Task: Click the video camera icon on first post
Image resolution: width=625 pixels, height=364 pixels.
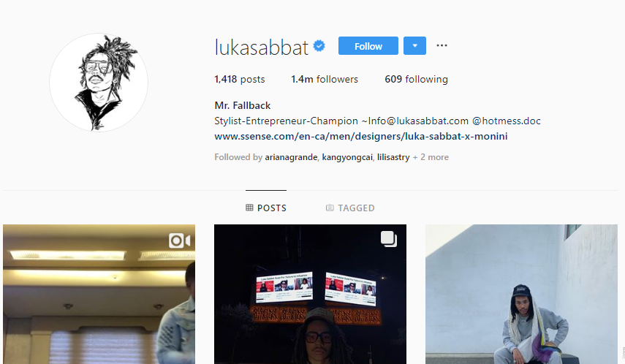Action: [179, 240]
